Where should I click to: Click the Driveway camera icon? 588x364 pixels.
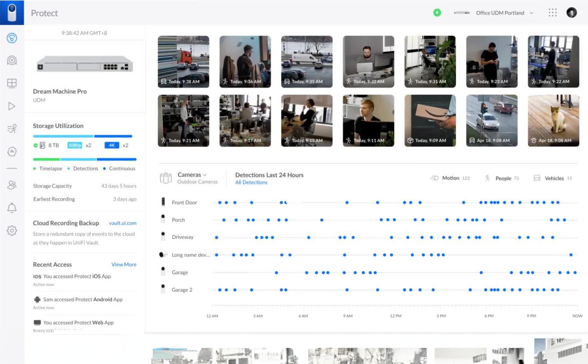pyautogui.click(x=163, y=237)
